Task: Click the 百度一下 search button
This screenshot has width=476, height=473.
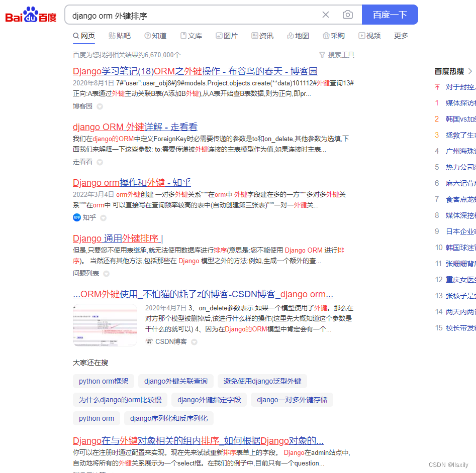Action: click(390, 15)
